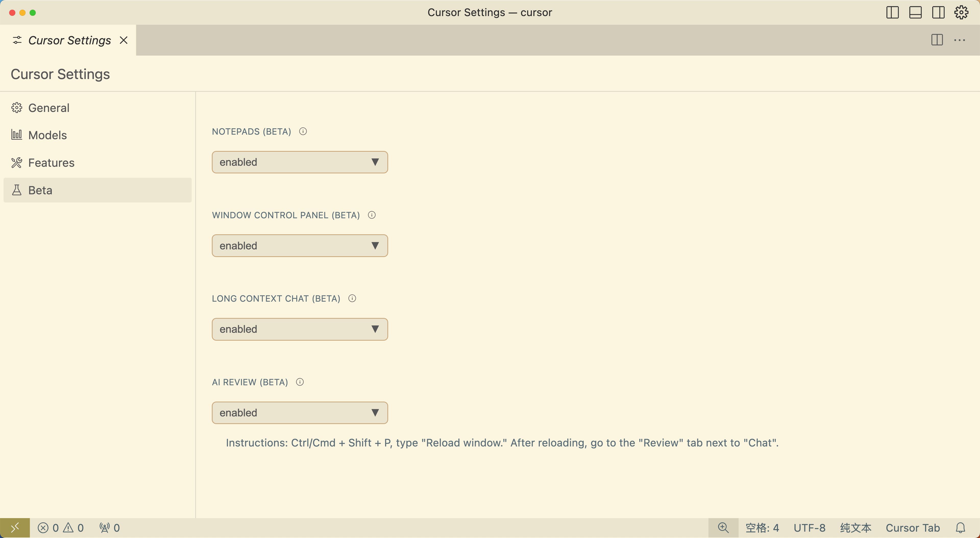This screenshot has height=538, width=980.
Task: Toggle the primary sidebar layout icon
Action: (x=892, y=12)
